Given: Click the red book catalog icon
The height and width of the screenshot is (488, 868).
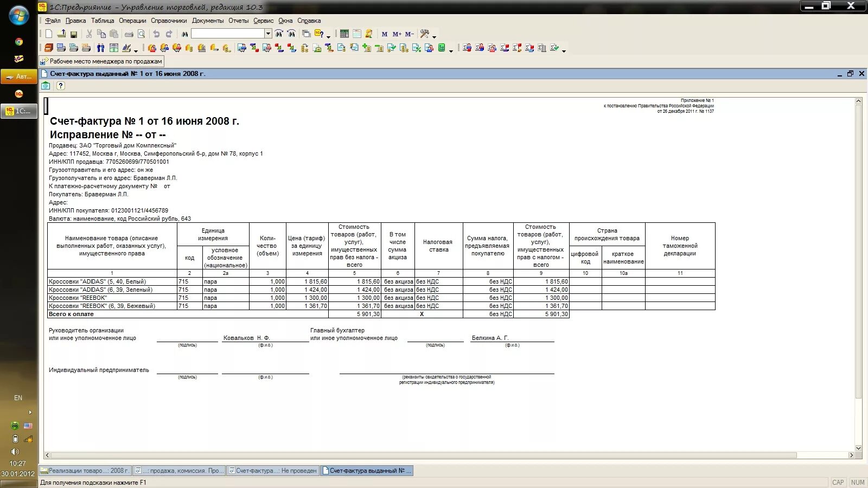Looking at the screenshot, I should [49, 48].
